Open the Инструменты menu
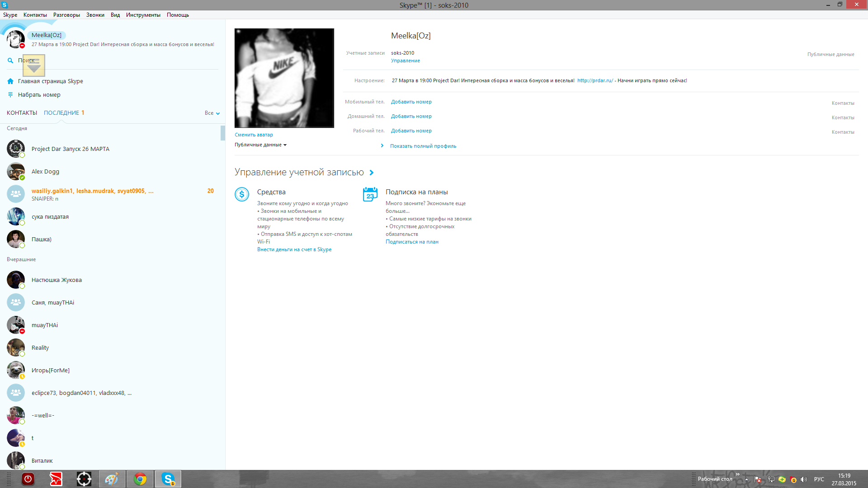 click(143, 15)
